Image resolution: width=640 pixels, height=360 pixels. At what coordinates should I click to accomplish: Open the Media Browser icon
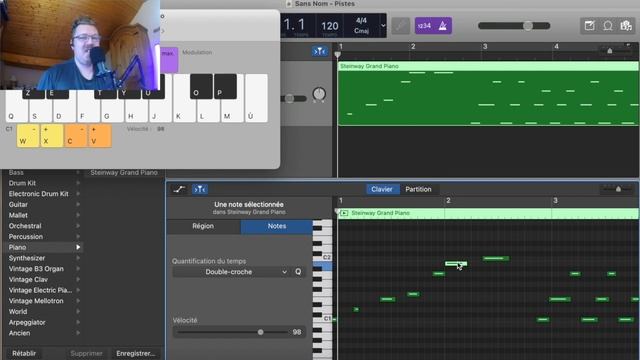[x=626, y=26]
